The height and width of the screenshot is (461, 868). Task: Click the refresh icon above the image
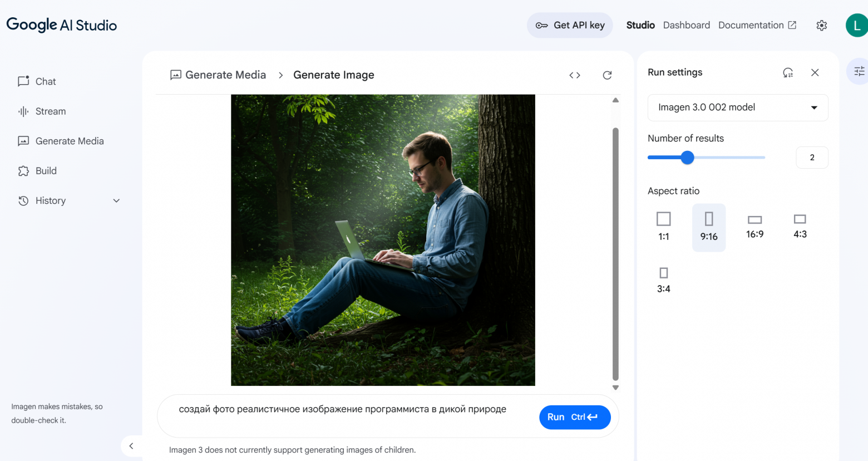tap(606, 75)
